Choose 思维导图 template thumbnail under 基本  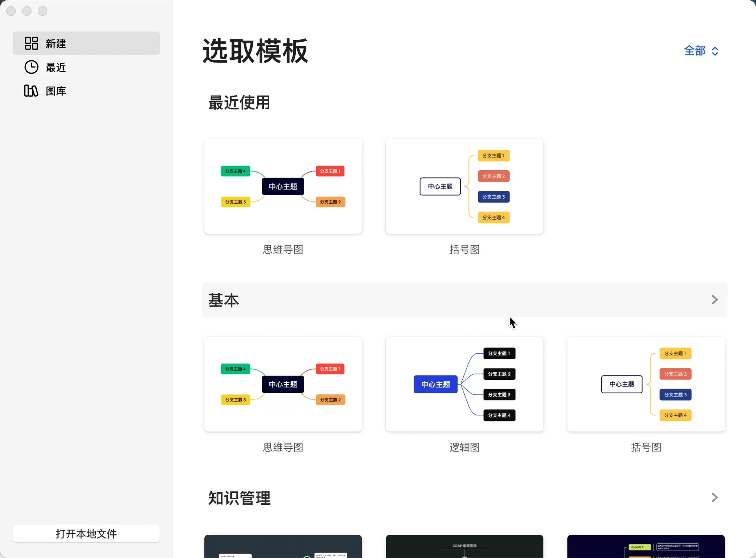point(283,384)
